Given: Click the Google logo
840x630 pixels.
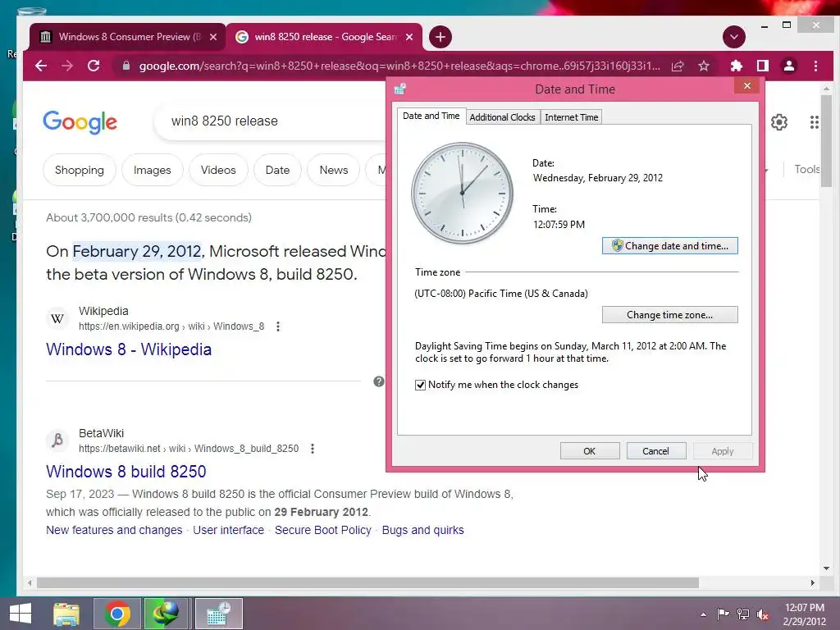Looking at the screenshot, I should 80,122.
